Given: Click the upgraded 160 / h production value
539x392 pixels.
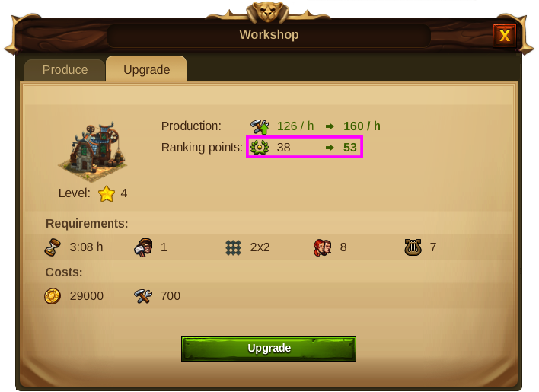Looking at the screenshot, I should pos(362,126).
